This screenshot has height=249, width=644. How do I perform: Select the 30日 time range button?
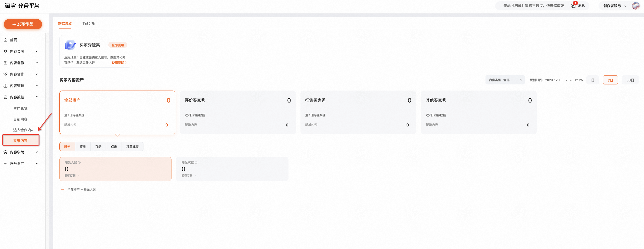click(x=630, y=80)
